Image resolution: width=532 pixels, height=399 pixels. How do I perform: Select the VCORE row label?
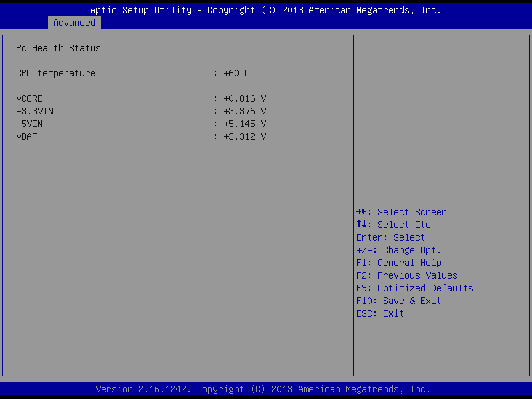[x=29, y=98]
